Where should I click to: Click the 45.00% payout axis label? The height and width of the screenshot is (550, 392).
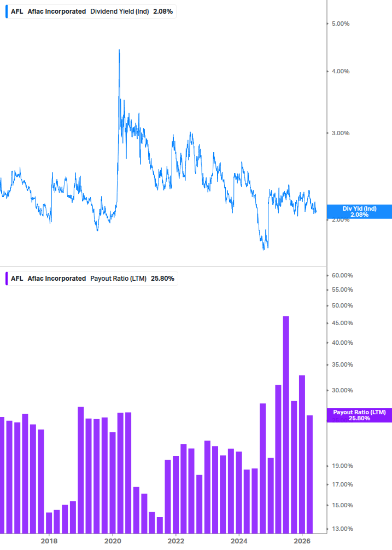pos(342,323)
